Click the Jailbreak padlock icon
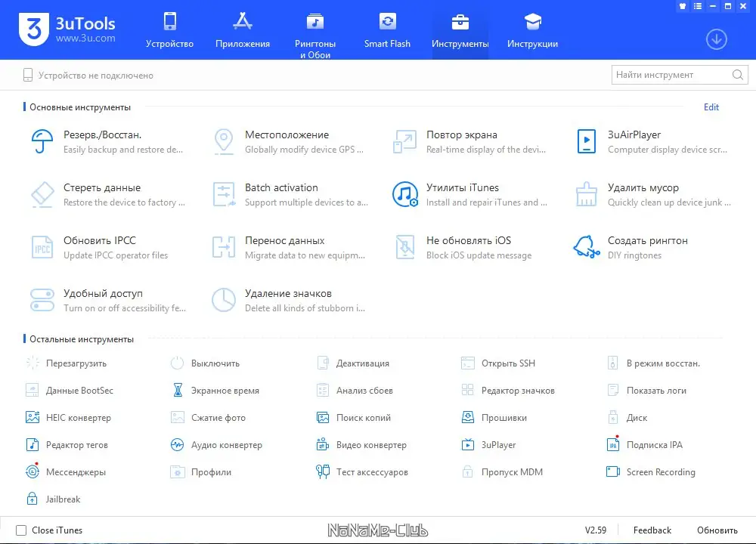The width and height of the screenshot is (756, 544). [x=32, y=498]
